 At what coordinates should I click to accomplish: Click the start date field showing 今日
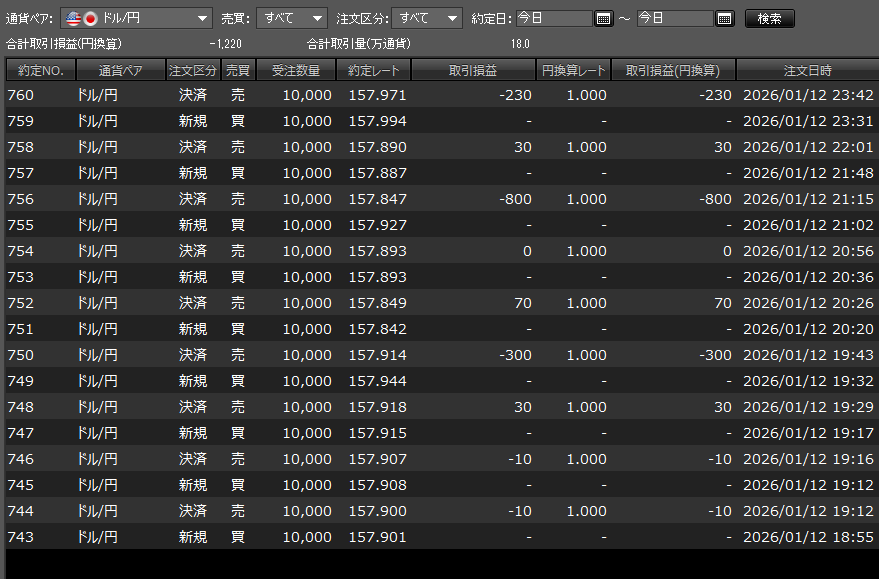554,18
